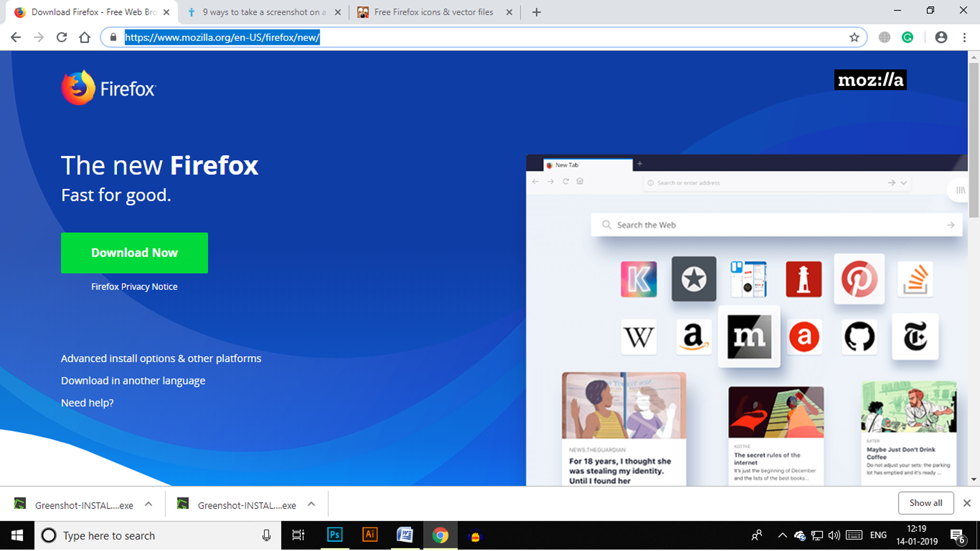This screenshot has height=551, width=980.
Task: Click the grey globe extension icon
Action: click(x=885, y=37)
